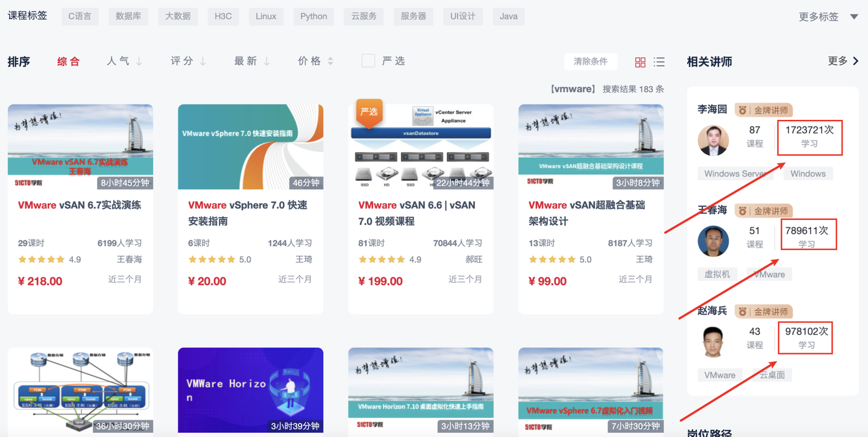This screenshot has width=868, height=437.
Task: Open course title VMware vSAN超融合基础架构设计
Action: (587, 213)
